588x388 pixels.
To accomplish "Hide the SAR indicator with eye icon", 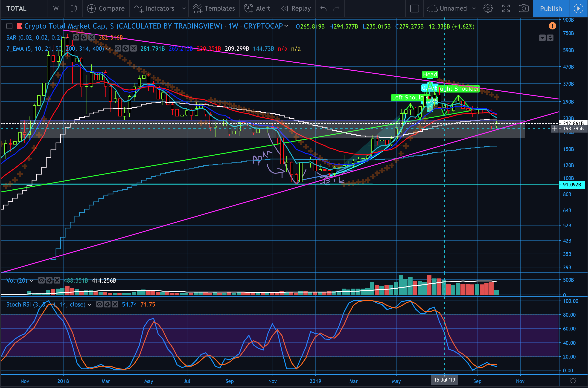I will (x=76, y=38).
